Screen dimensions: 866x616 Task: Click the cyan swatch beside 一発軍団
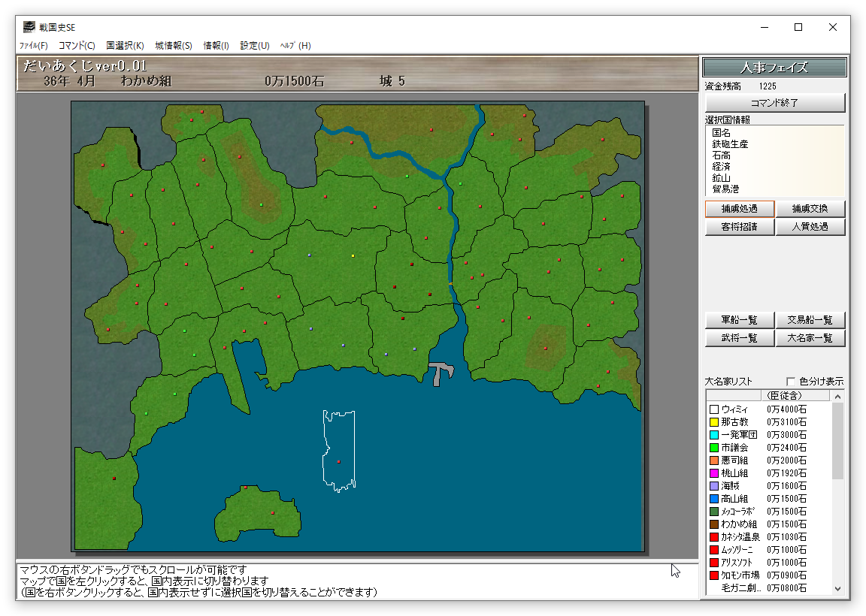tap(714, 435)
